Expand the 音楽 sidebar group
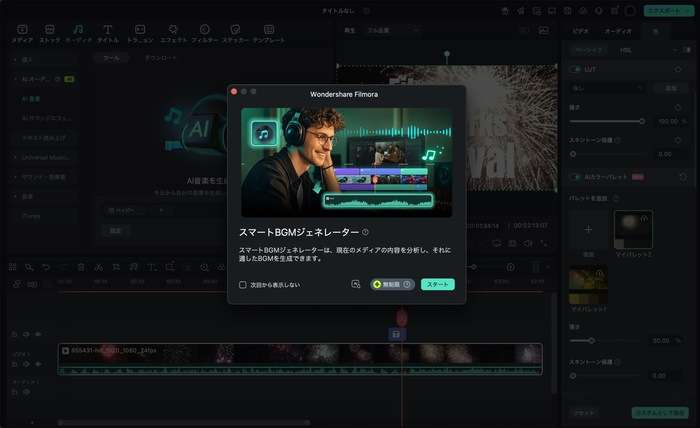The height and width of the screenshot is (428, 700). click(15, 196)
